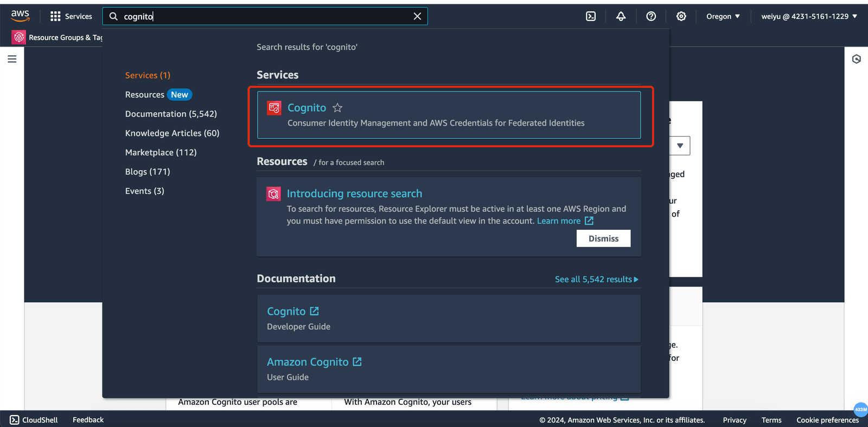Dismiss the resource search notice
Viewport: 868px width, 427px height.
[603, 238]
